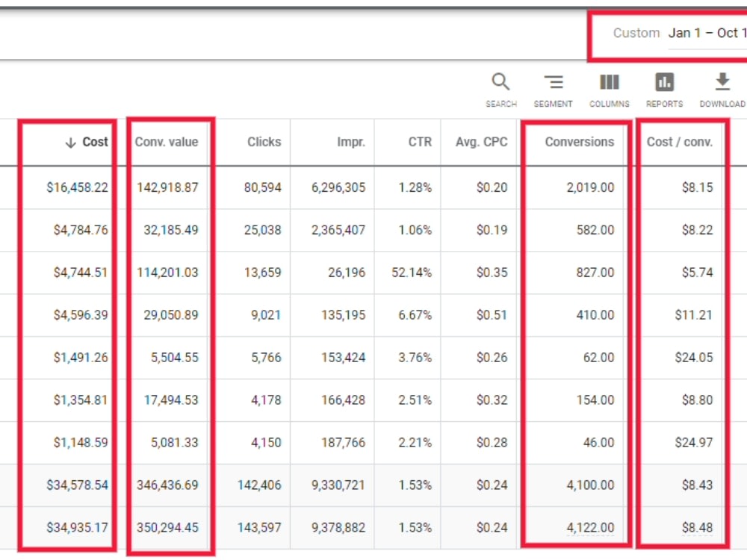The width and height of the screenshot is (747, 560).
Task: Click conv. value 5,081.33
Action: 174,442
